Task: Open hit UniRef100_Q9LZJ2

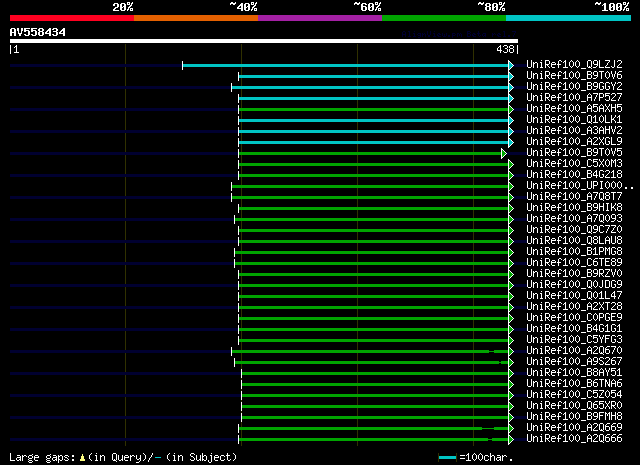Action: click(574, 64)
